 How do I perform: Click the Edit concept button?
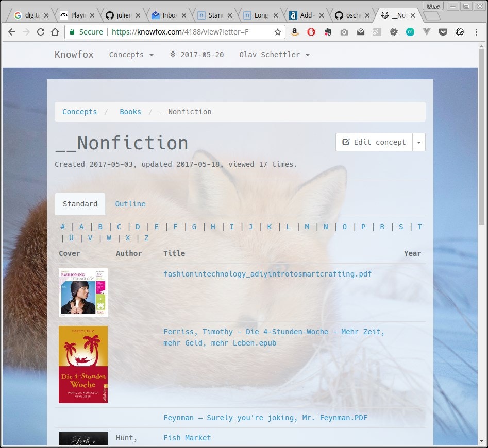pos(374,143)
